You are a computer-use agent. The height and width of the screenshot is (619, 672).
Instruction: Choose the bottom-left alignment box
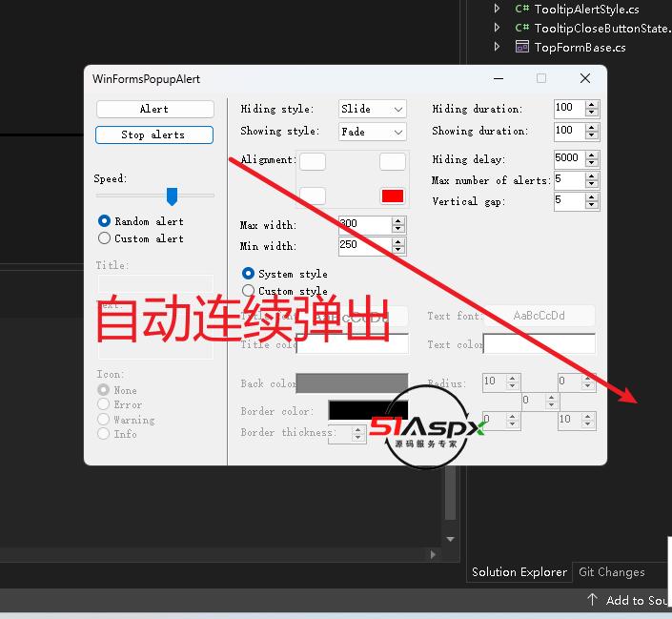[313, 196]
